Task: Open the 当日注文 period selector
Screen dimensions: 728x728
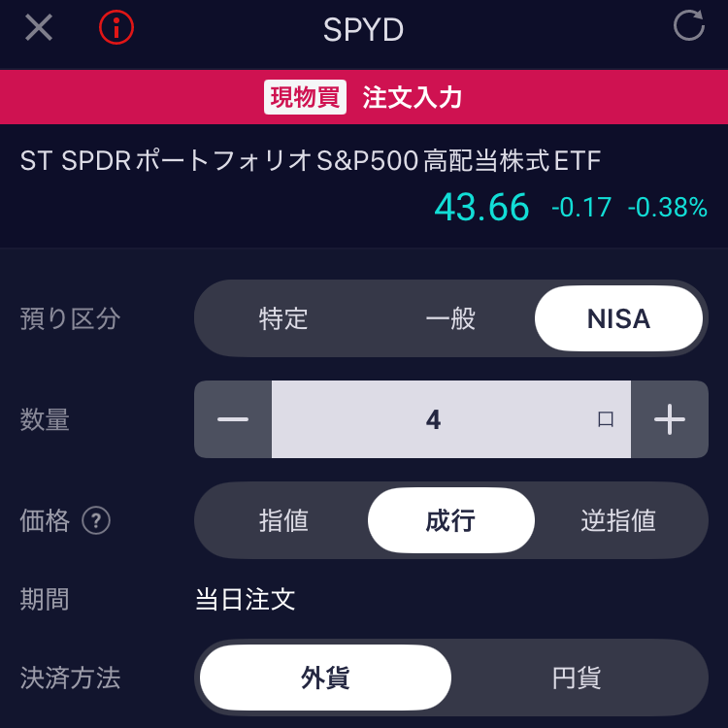Action: pos(246,599)
